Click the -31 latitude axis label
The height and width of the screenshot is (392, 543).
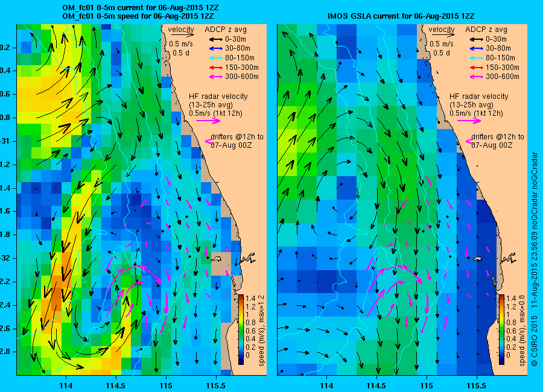[5, 141]
